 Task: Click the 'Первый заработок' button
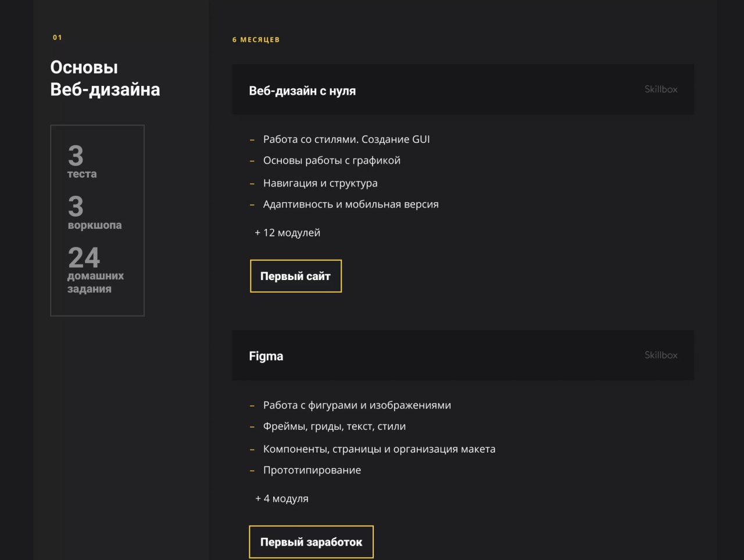click(x=311, y=542)
